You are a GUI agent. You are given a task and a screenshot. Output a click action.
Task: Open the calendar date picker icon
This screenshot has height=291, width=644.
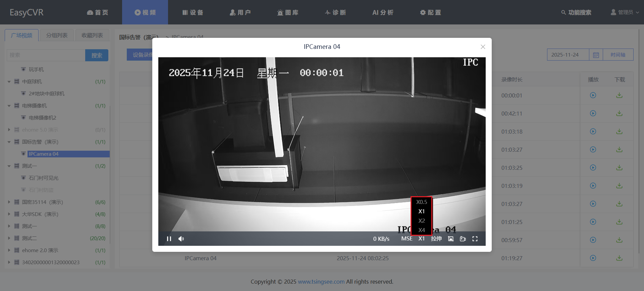point(596,55)
